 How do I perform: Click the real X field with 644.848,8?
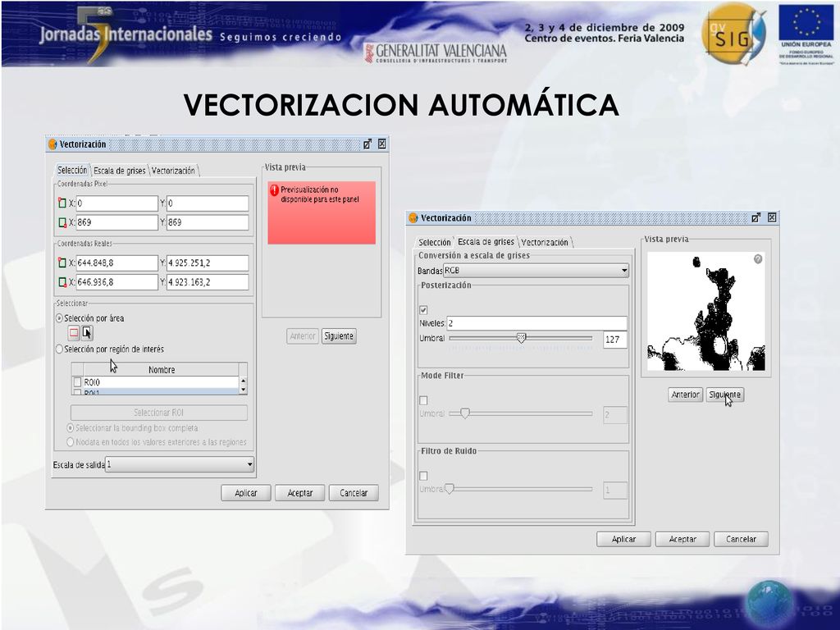tap(116, 262)
